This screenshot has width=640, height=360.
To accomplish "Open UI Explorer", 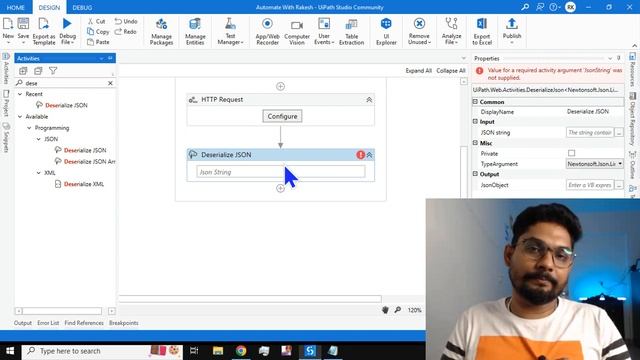I will tap(386, 31).
